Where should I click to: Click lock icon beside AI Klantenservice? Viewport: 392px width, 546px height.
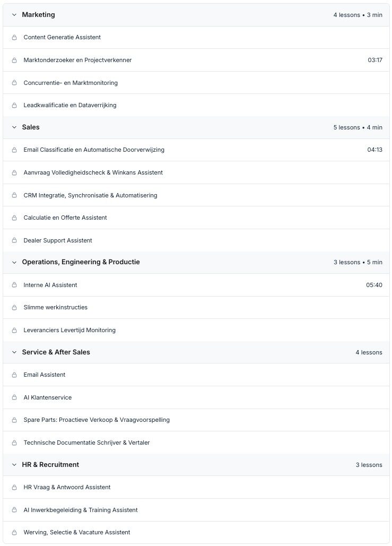(14, 398)
